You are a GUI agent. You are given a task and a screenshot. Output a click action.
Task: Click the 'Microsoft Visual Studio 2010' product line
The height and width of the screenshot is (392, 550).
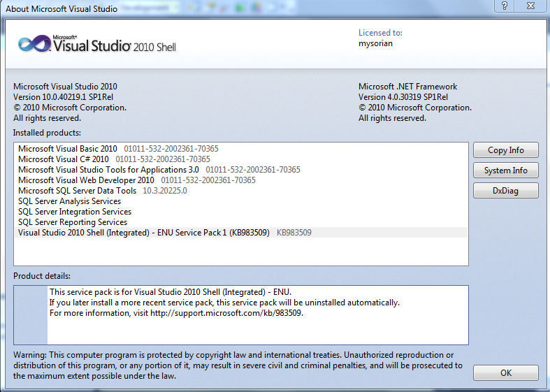coord(65,87)
